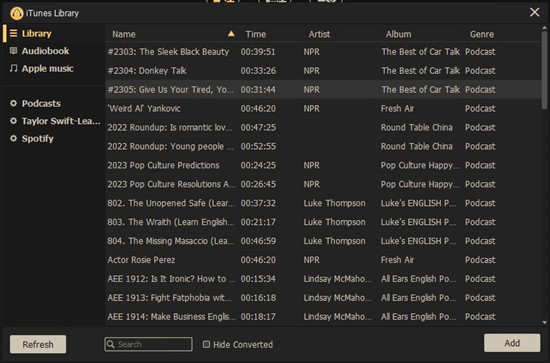The width and height of the screenshot is (550, 363).
Task: Open the Audiobook section
Action: 54,51
